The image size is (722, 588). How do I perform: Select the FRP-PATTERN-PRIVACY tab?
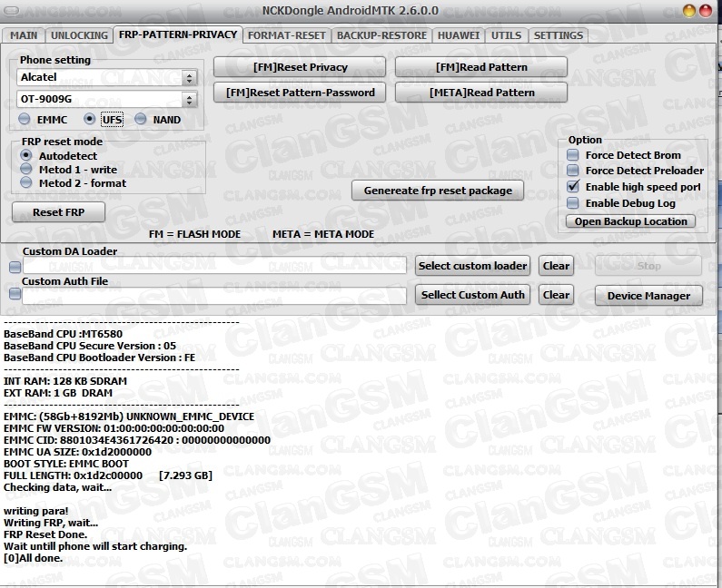click(x=178, y=34)
